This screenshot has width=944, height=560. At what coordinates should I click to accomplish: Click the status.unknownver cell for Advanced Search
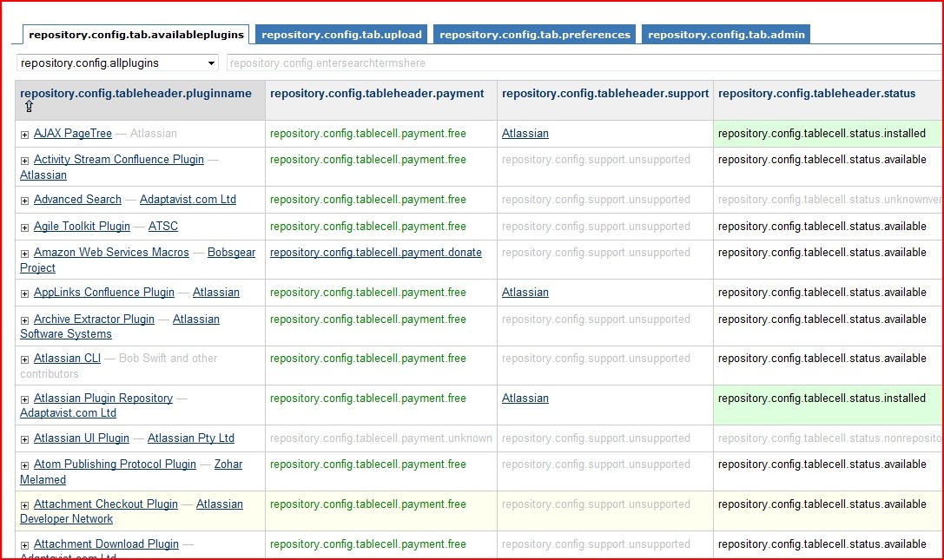tap(829, 200)
